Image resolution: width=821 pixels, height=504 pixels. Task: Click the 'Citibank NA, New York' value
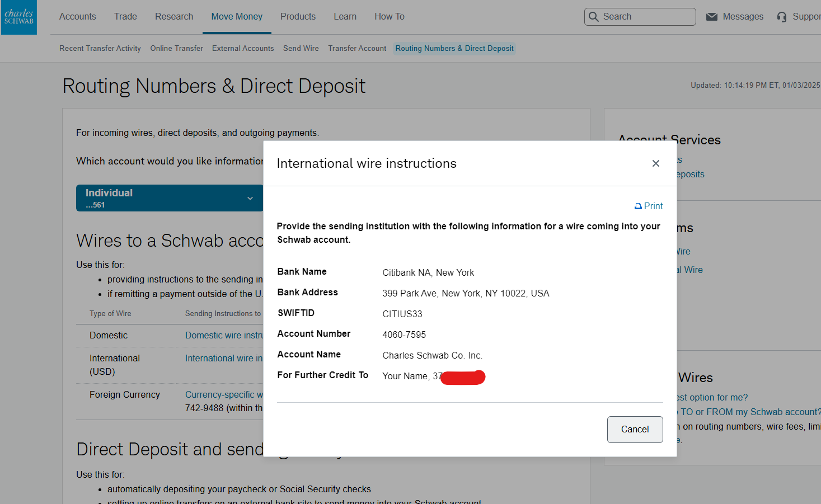[x=428, y=273]
